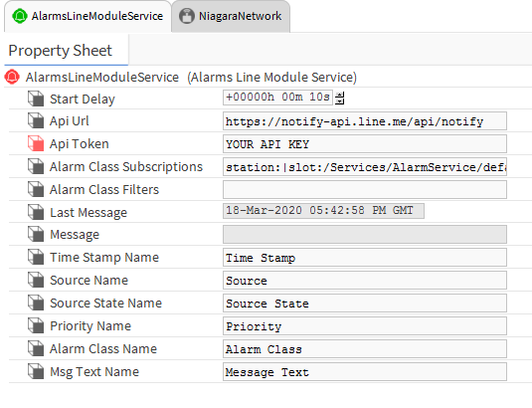Click green bell icon on AlarmsLineModuleService tab
Viewport: 532px width, 408px height.
coord(19,16)
